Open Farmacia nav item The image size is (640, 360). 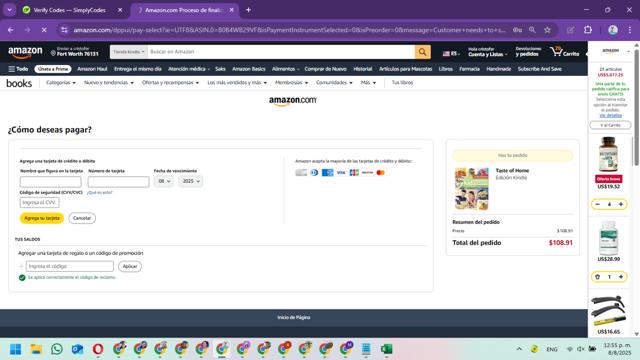coord(469,69)
